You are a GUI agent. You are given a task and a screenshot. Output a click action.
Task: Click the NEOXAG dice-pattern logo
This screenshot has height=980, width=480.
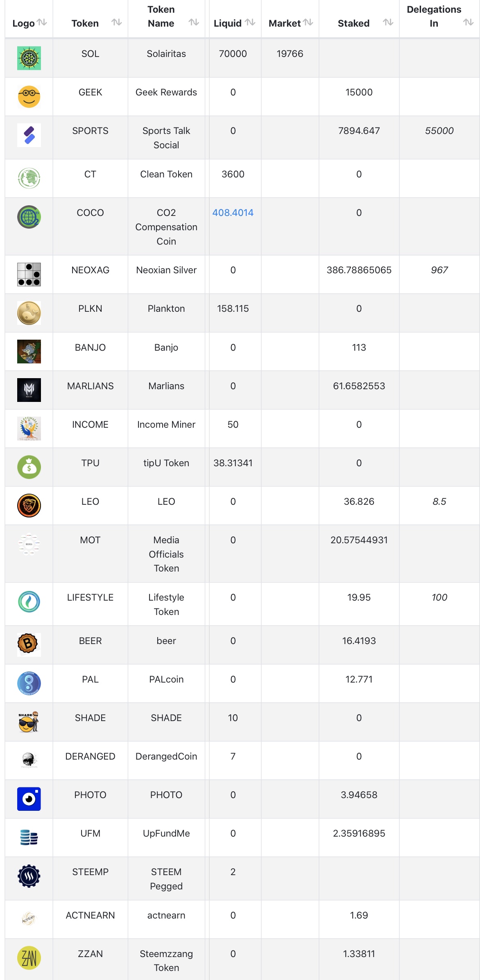point(29,274)
